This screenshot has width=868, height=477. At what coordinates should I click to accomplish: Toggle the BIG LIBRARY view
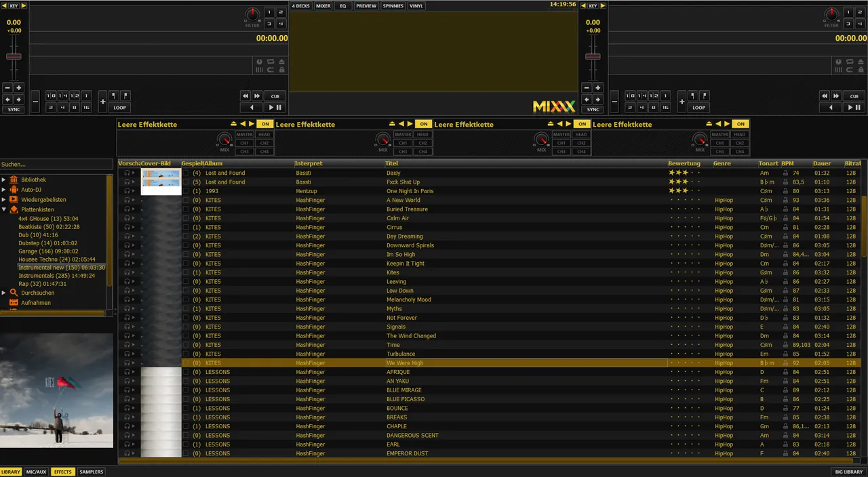pyautogui.click(x=849, y=472)
